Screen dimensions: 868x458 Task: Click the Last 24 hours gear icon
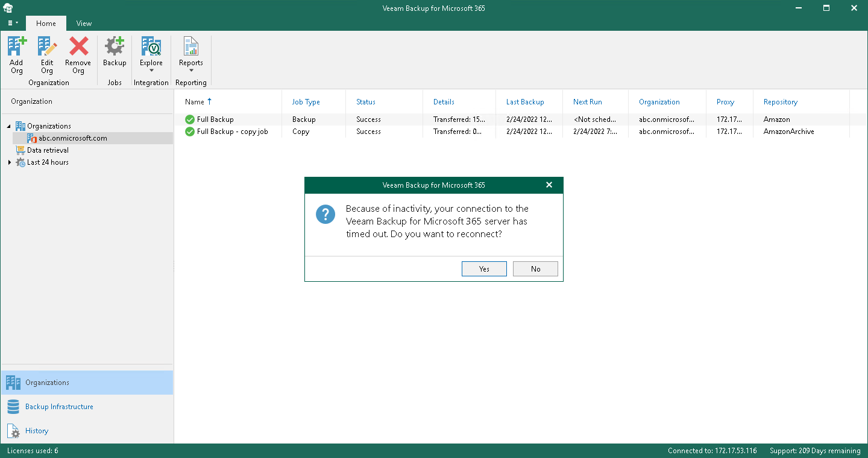20,162
